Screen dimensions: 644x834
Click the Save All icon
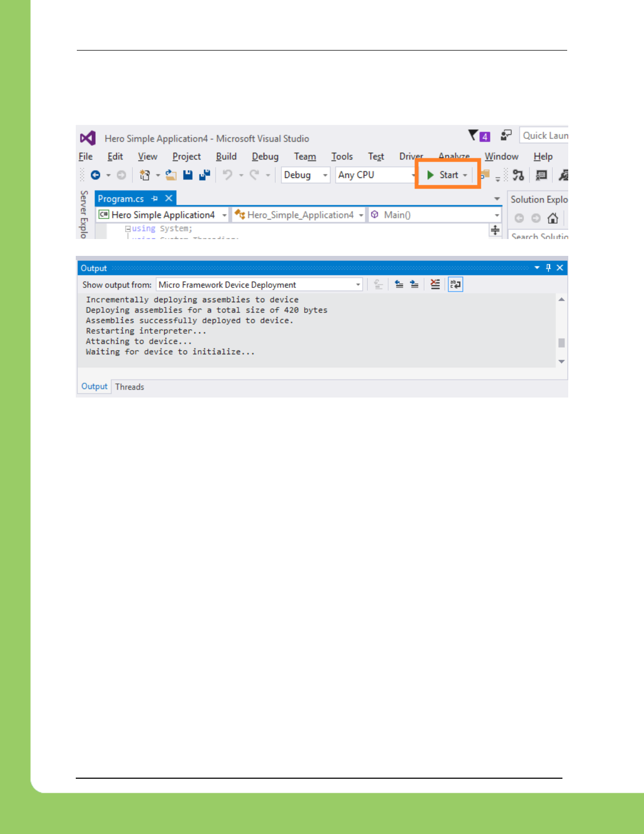click(x=205, y=175)
